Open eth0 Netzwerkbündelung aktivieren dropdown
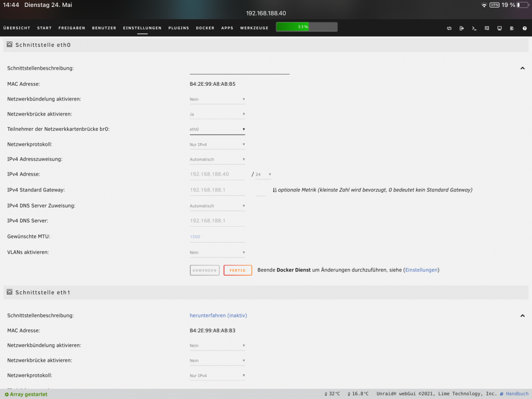 [x=217, y=99]
